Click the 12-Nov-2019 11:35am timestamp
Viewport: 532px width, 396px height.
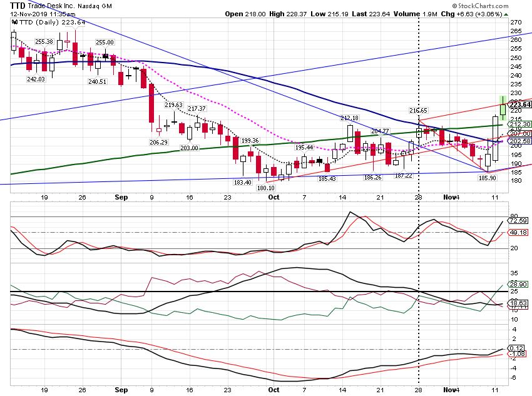[x=43, y=14]
